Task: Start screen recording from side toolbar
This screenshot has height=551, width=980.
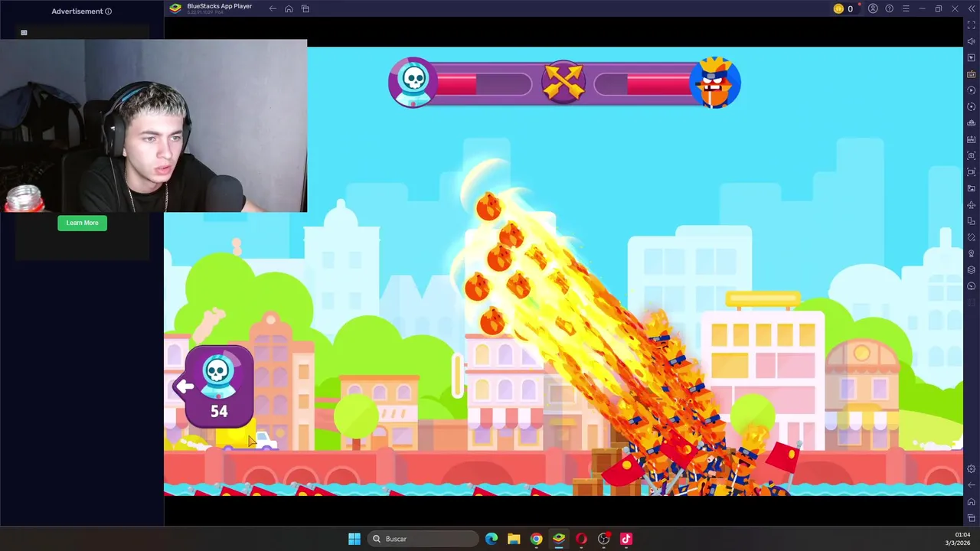Action: click(972, 172)
